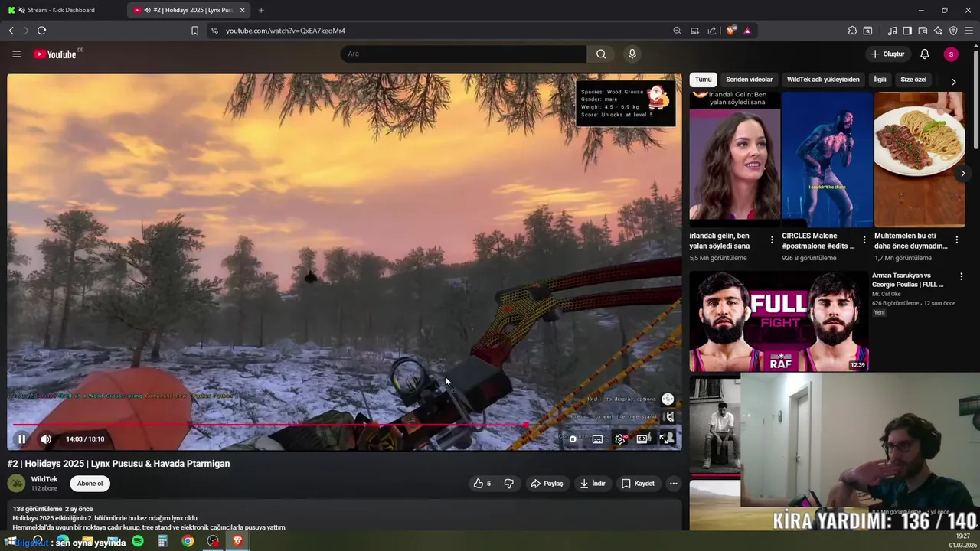This screenshot has width=980, height=551.
Task: Like the video
Action: 482,484
